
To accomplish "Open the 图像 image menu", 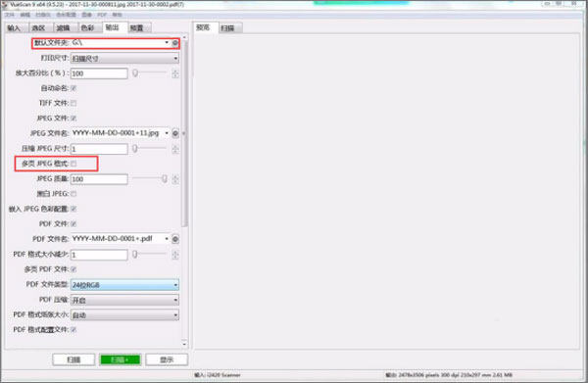I will (86, 15).
